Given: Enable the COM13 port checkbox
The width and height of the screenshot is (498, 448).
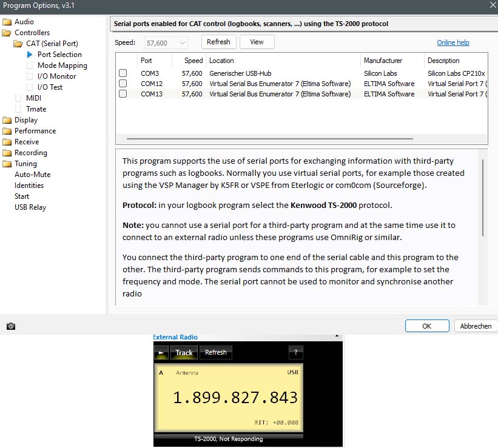Looking at the screenshot, I should [x=123, y=94].
